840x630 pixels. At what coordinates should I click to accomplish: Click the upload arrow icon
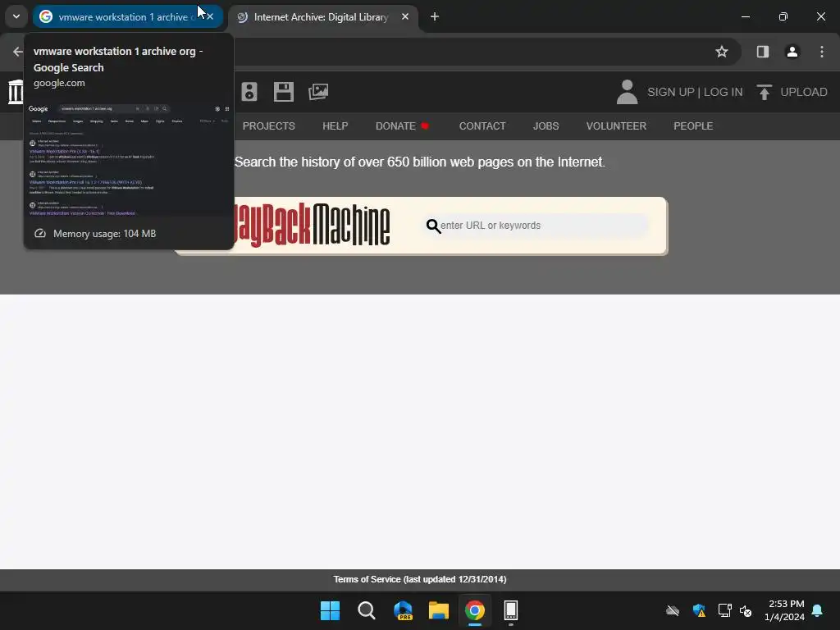(765, 92)
